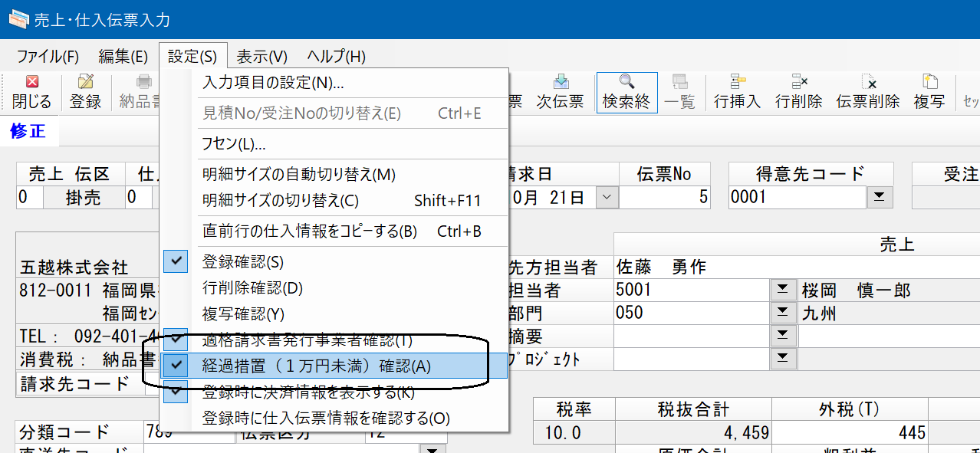Toggle 経過措置（1万円未満）確認(A) option

(x=334, y=366)
